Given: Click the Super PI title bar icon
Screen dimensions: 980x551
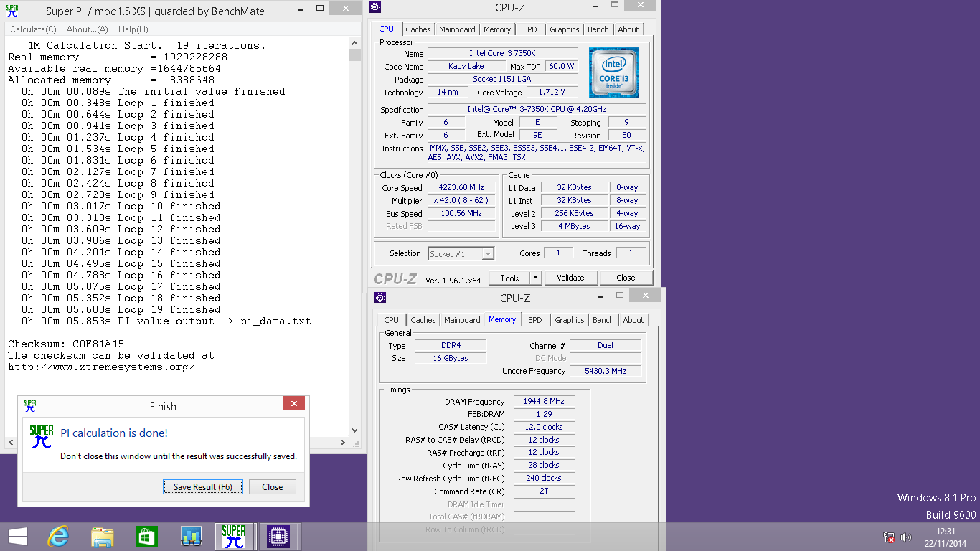Looking at the screenshot, I should pyautogui.click(x=11, y=11).
